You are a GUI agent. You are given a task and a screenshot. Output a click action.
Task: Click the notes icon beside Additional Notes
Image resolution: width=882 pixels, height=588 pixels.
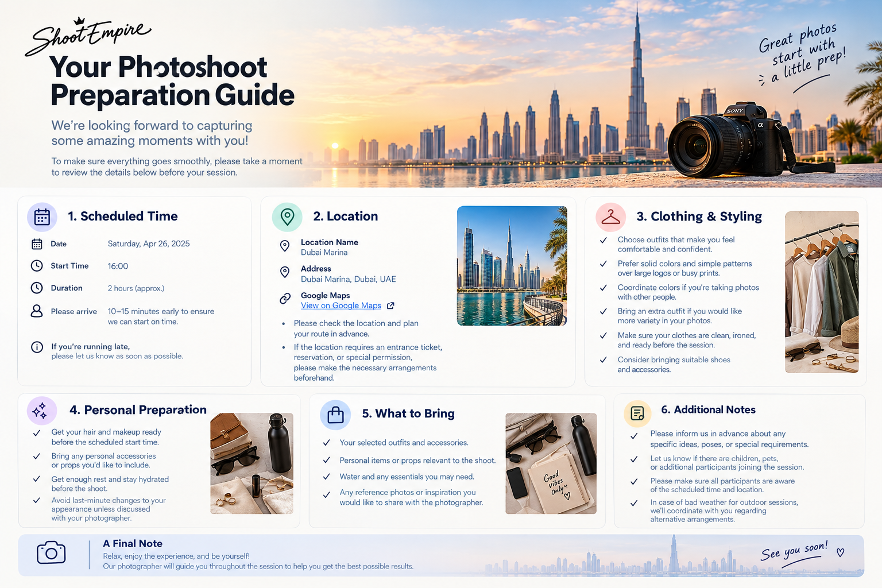[637, 413]
